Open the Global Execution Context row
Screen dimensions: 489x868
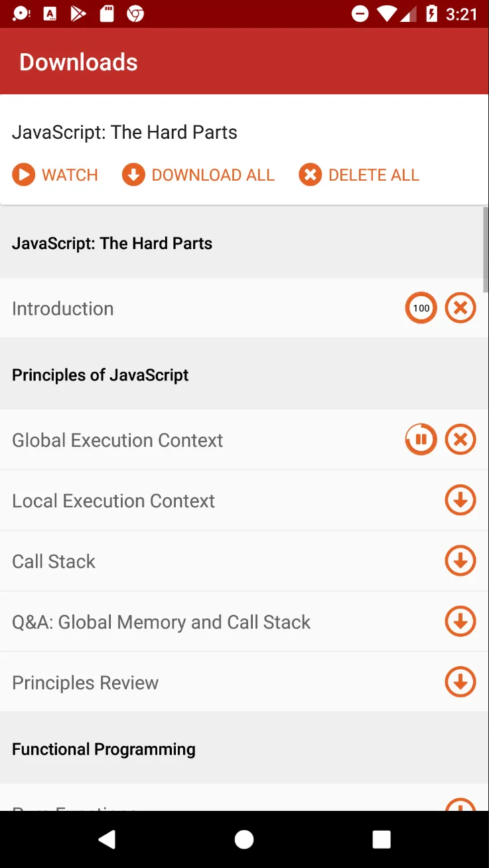click(244, 440)
